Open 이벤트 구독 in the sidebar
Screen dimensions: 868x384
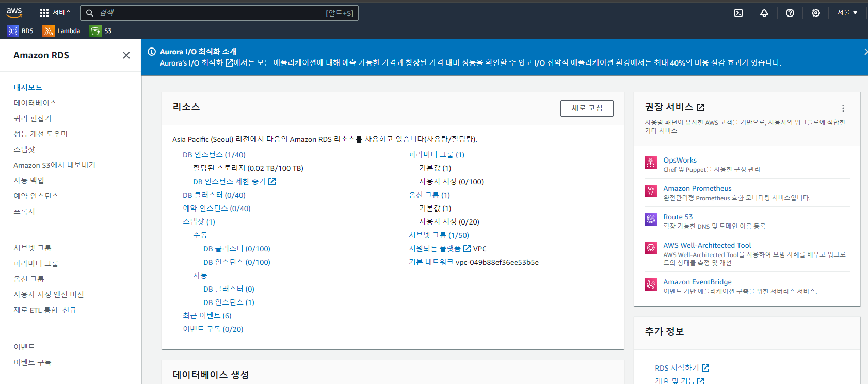pyautogui.click(x=33, y=362)
